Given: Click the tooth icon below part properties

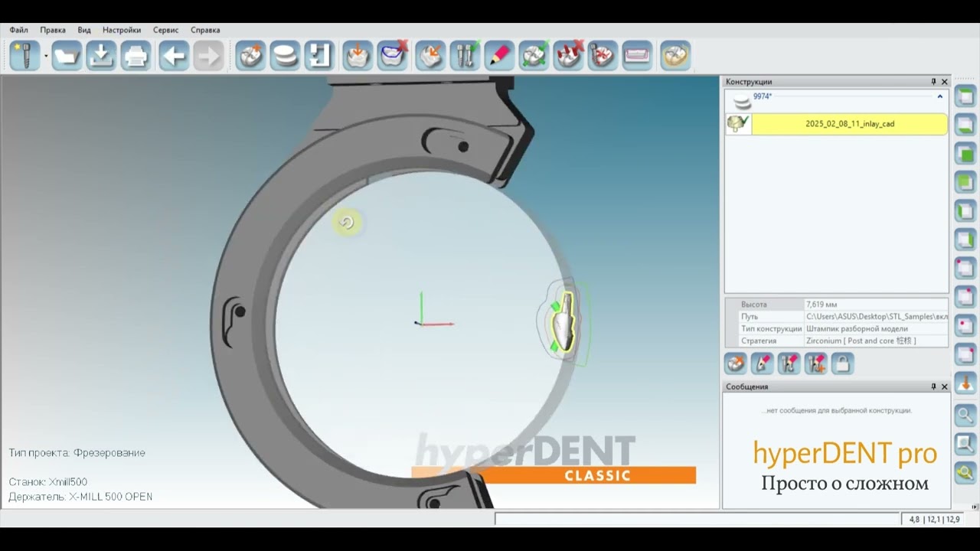Looking at the screenshot, I should [735, 363].
